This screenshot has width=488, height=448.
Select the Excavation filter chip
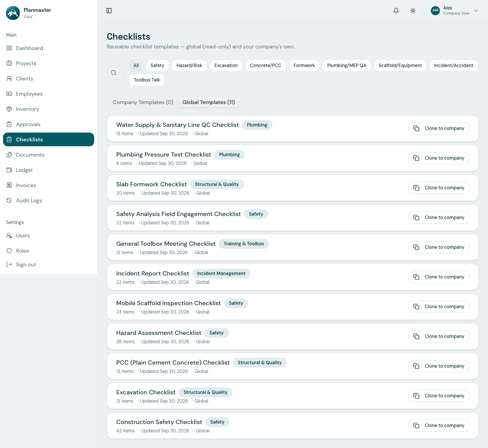point(226,66)
